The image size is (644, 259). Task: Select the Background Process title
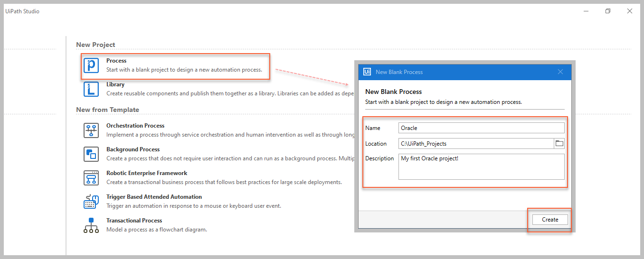[133, 149]
